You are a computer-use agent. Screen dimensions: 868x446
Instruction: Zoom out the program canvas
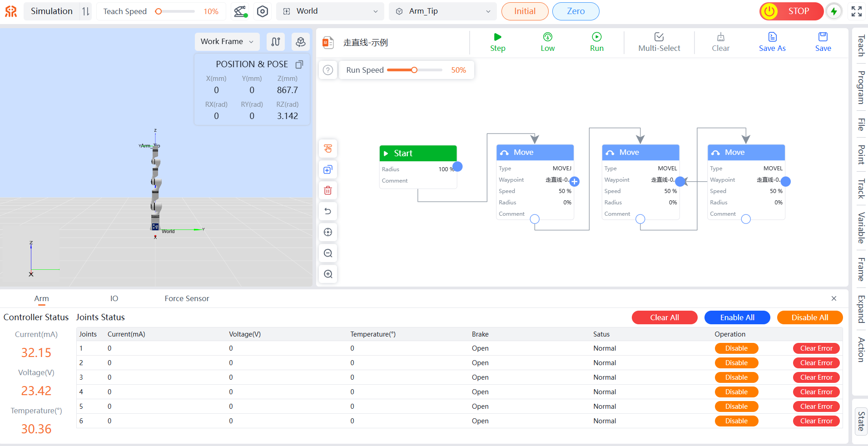tap(328, 253)
